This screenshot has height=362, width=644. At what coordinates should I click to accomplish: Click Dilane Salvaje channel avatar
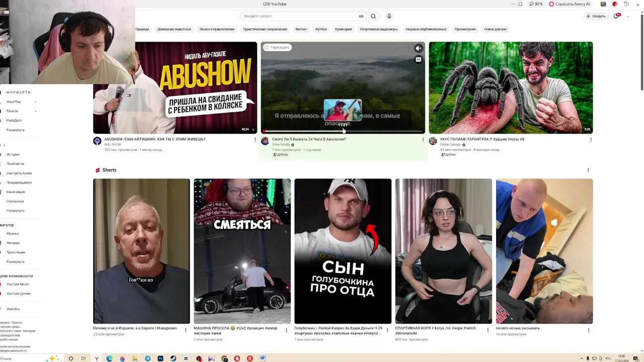[x=433, y=141]
